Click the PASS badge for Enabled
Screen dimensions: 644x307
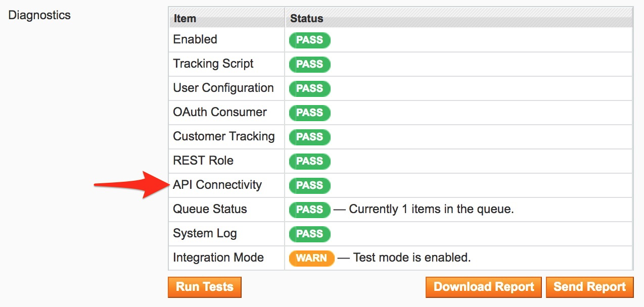(x=310, y=40)
